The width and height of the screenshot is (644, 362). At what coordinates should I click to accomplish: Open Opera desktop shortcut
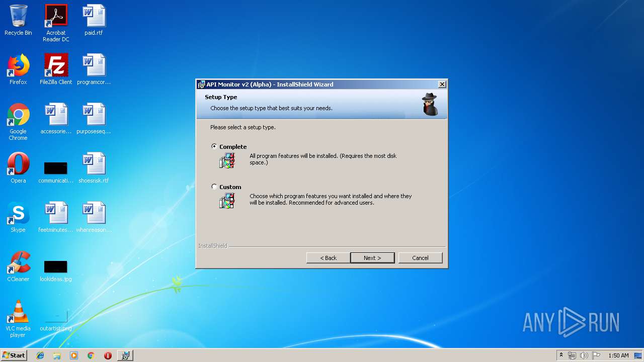pos(18,168)
